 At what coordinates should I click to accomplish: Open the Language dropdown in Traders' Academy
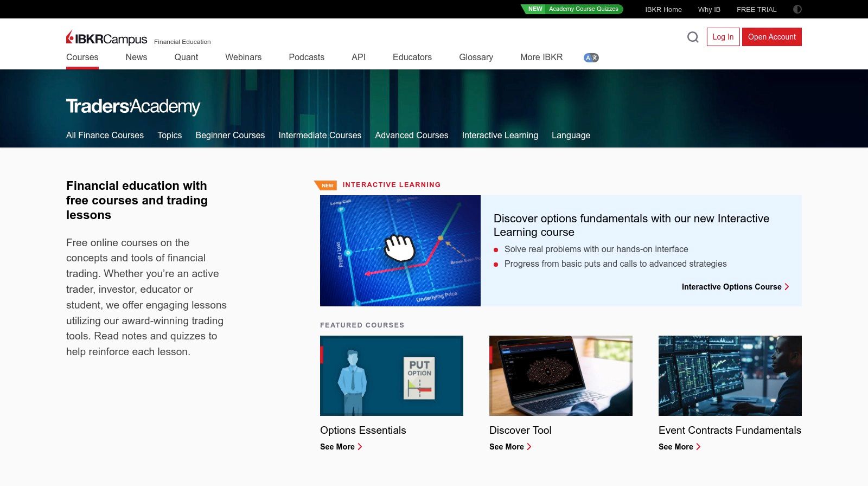[571, 136]
